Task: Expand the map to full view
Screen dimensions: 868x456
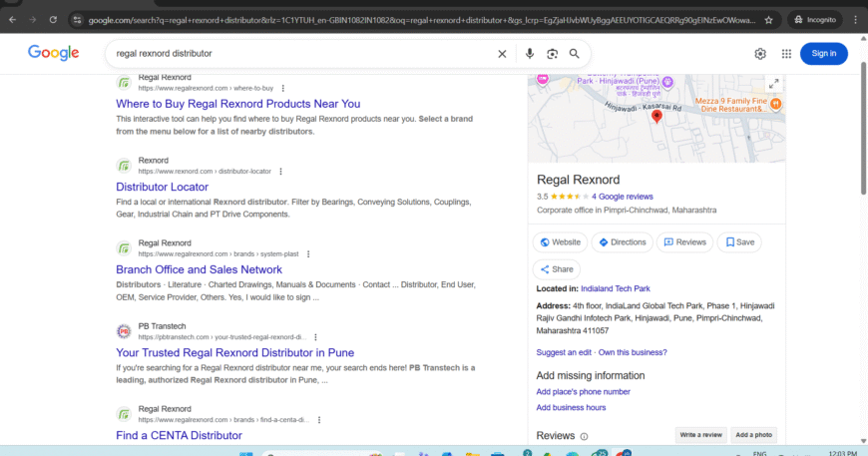Action: pyautogui.click(x=772, y=84)
